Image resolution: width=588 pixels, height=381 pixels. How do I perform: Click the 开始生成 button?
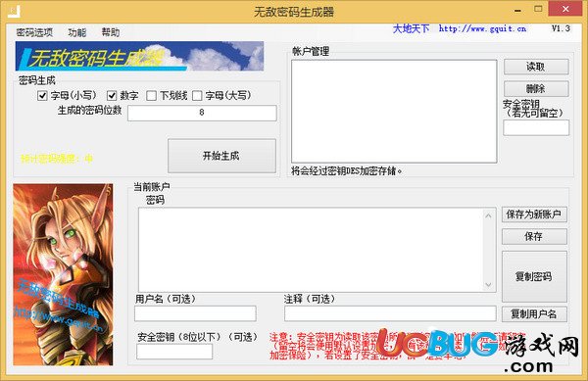(221, 156)
